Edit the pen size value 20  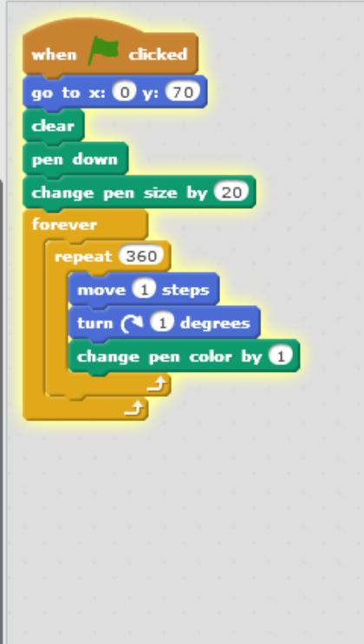click(x=231, y=192)
